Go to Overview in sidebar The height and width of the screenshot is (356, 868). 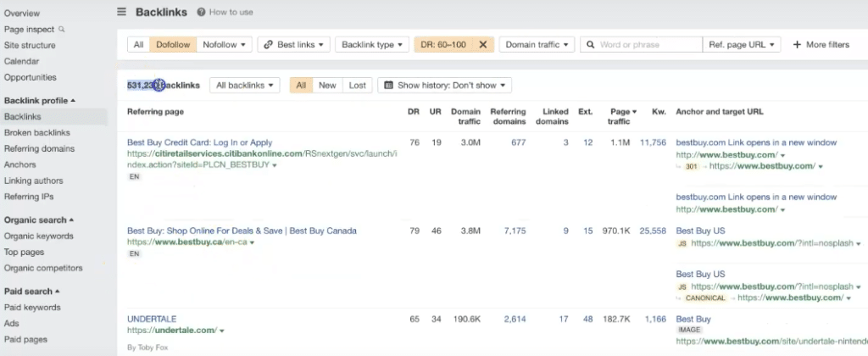21,14
